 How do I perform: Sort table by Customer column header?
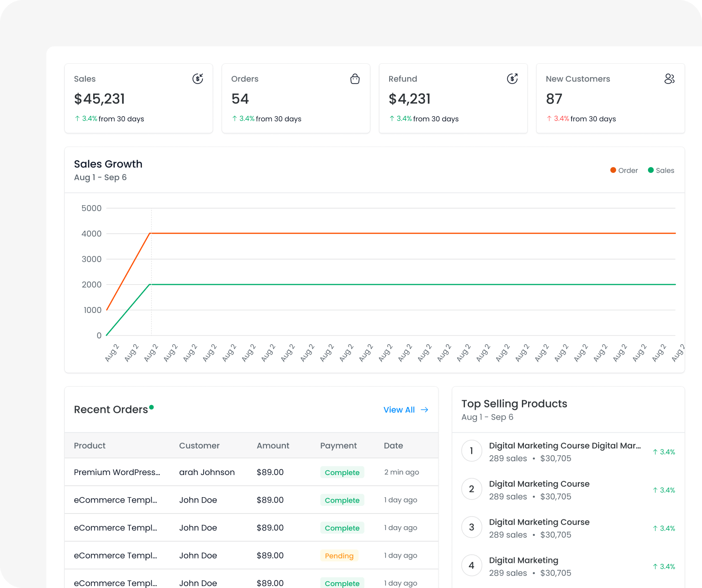(199, 446)
